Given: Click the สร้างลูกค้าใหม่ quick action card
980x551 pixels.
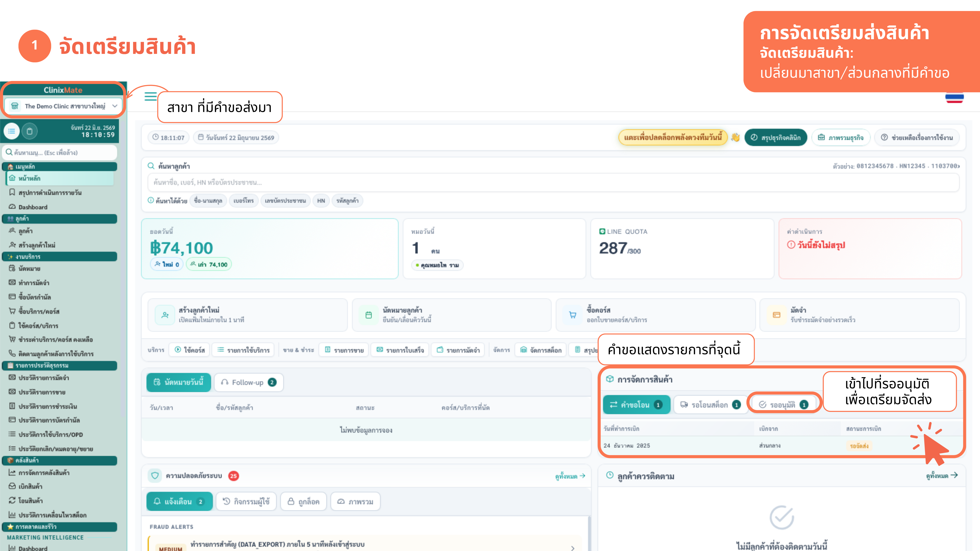Looking at the screenshot, I should click(x=248, y=315).
